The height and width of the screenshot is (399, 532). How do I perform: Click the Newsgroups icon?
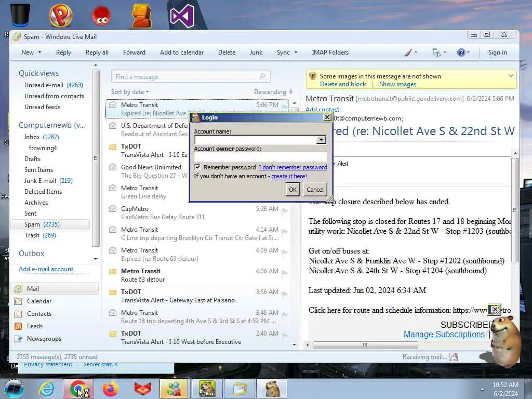(18, 339)
